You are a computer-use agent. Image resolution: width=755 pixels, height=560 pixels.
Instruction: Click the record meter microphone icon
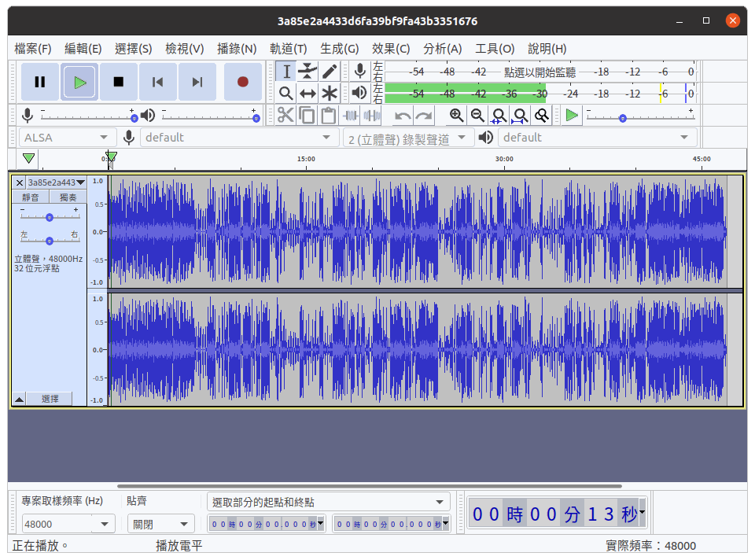pyautogui.click(x=359, y=72)
